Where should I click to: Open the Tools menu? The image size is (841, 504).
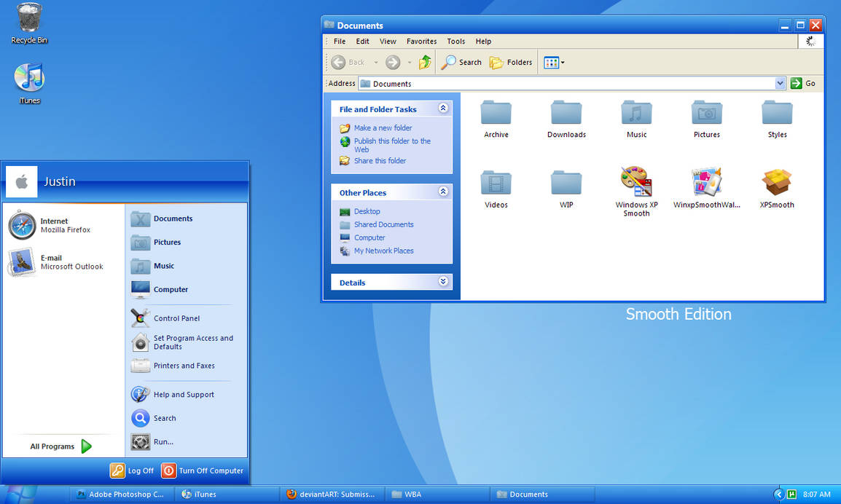pyautogui.click(x=455, y=42)
